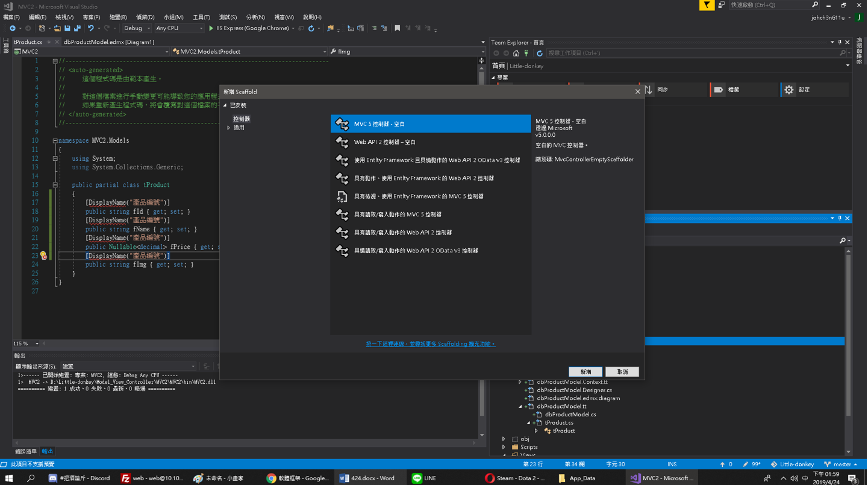The image size is (868, 485).
Task: Toggle bookmark icon in the toolbar
Action: [x=398, y=28]
